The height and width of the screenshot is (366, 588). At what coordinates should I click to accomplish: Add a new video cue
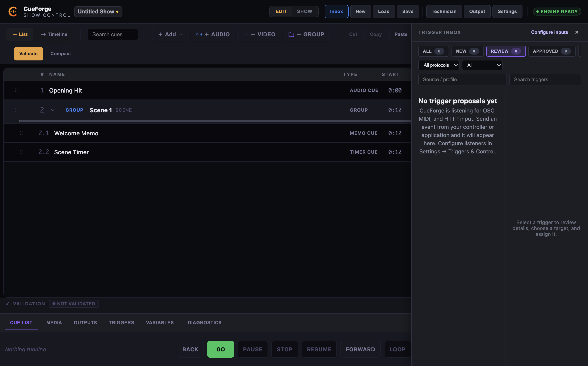[259, 34]
